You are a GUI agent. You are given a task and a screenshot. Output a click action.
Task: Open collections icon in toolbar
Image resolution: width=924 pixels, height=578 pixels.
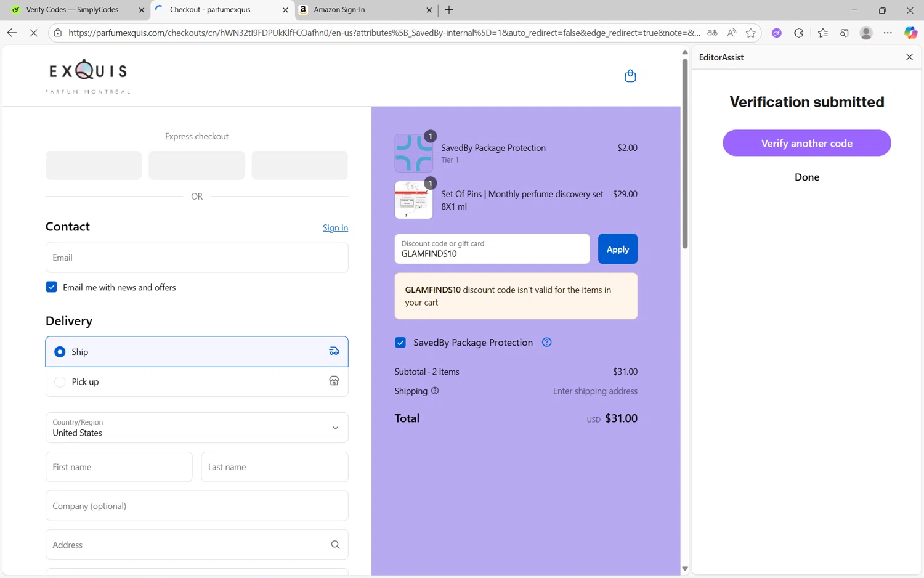point(845,33)
